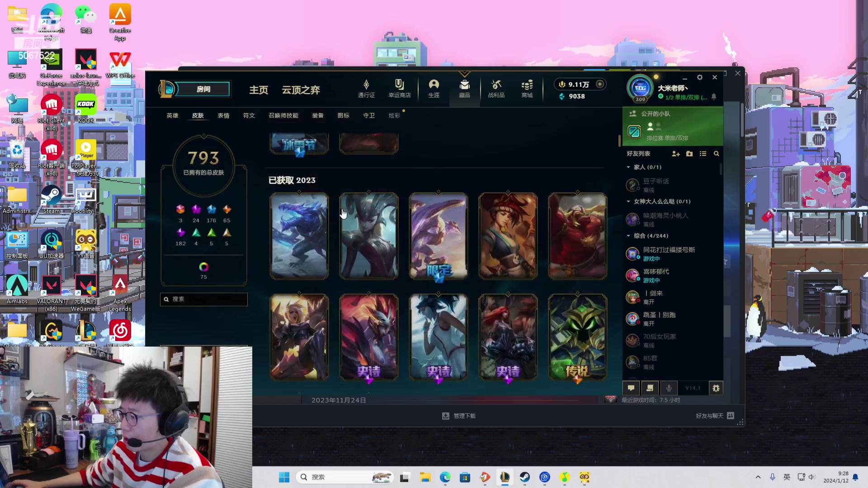Switch to the 召唤师技能 spells tab

[283, 116]
